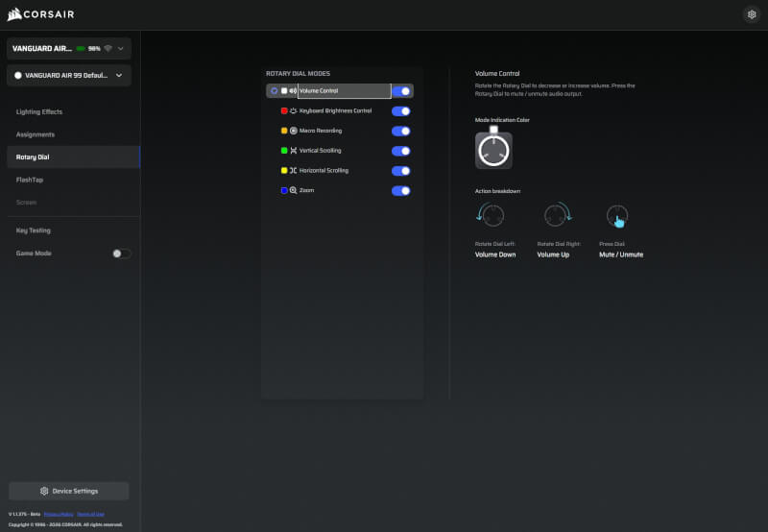Screen dimensions: 768x532
Task: Open the settings gear in the top-right corner
Action: pos(752,14)
